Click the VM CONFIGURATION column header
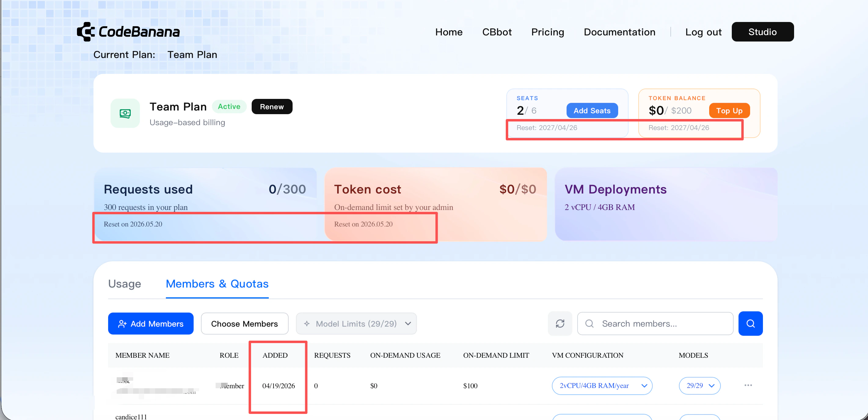 pyautogui.click(x=587, y=355)
